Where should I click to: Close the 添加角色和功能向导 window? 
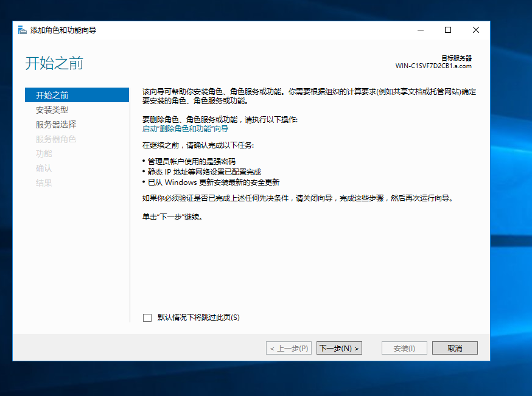click(475, 30)
